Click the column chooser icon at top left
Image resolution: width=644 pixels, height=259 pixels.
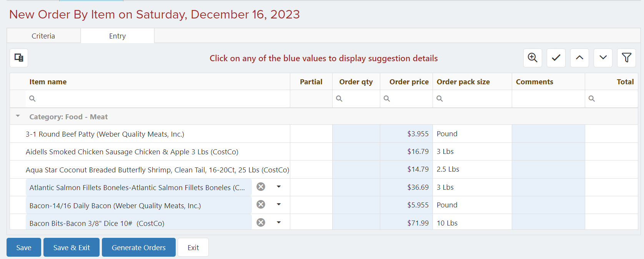point(19,58)
